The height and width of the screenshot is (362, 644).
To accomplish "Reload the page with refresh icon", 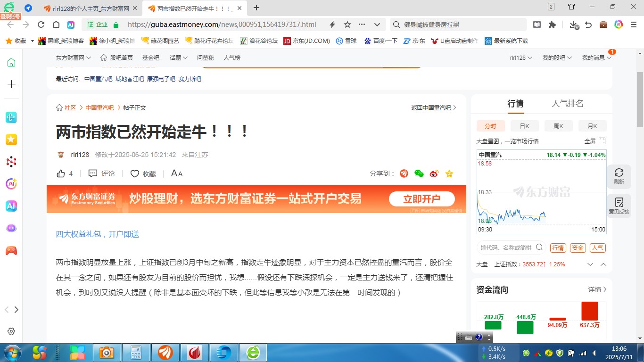I will tap(41, 25).
